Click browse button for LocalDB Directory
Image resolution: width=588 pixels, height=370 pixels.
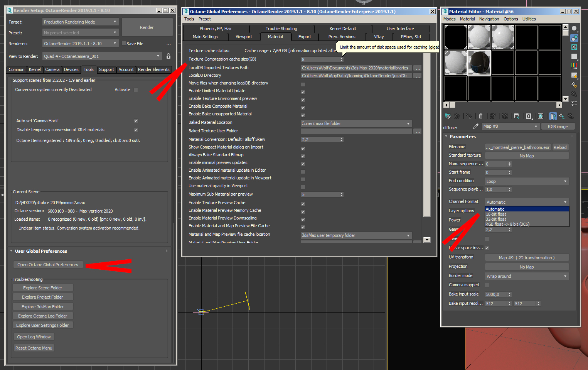coord(418,76)
